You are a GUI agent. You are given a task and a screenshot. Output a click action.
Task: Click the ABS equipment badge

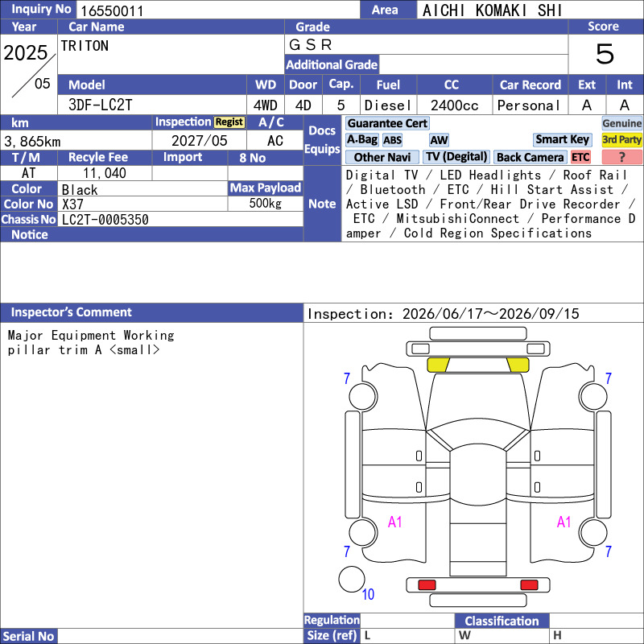[393, 140]
